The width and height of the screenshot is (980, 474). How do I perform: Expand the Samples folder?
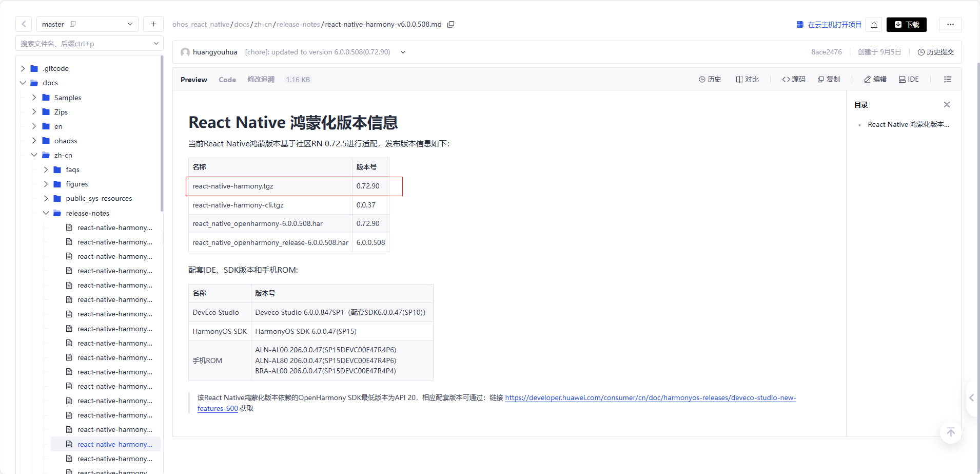[x=34, y=98]
